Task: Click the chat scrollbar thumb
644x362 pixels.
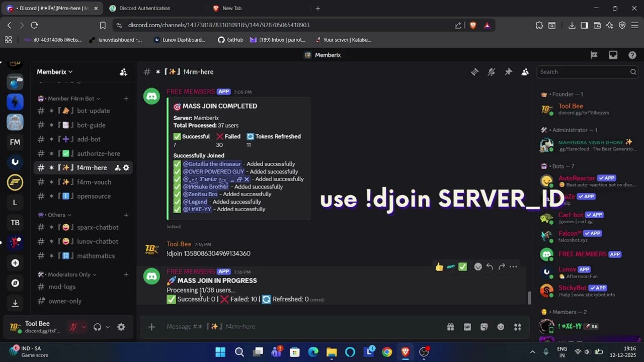Action: [x=529, y=298]
